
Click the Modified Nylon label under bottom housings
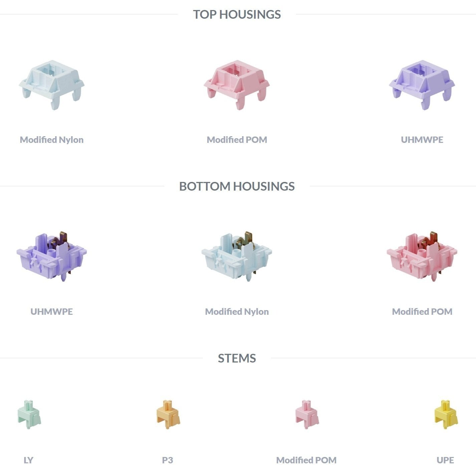tap(237, 311)
